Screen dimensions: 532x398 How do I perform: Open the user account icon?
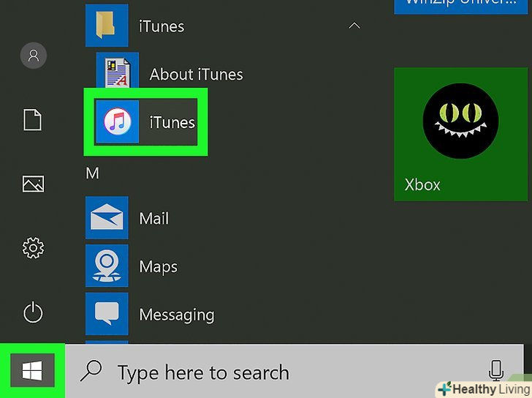pyautogui.click(x=34, y=56)
